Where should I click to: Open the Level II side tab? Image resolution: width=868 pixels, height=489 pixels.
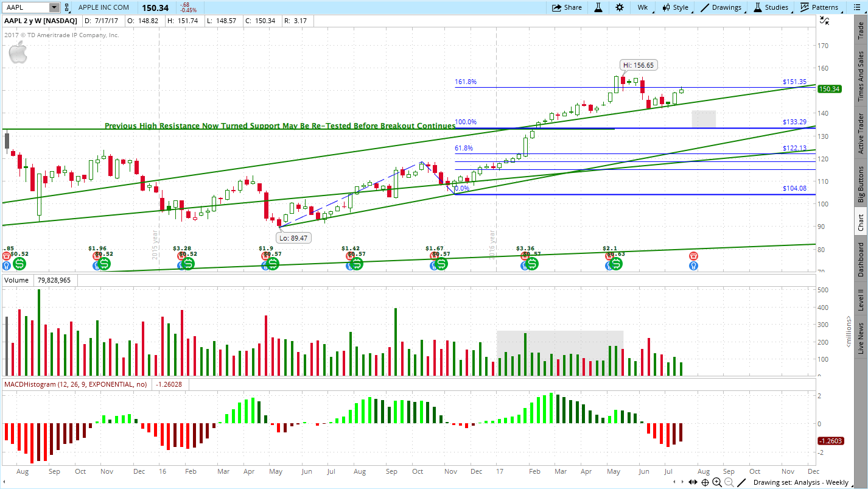click(x=861, y=300)
